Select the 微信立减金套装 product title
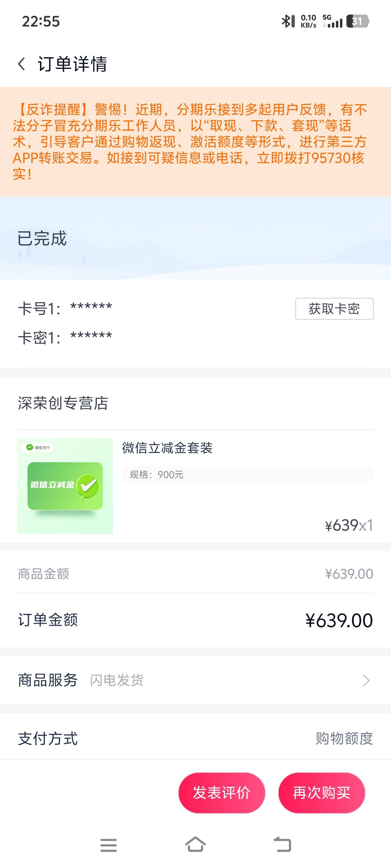 (167, 448)
